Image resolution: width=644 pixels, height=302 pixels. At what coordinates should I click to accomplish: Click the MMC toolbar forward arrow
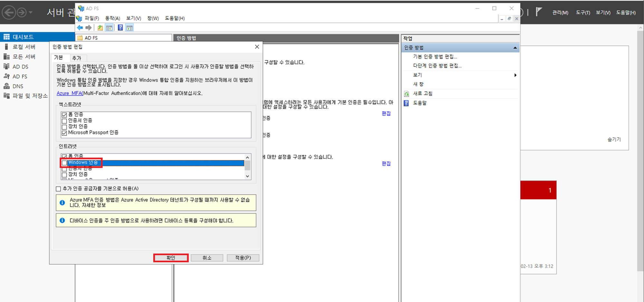[x=89, y=28]
